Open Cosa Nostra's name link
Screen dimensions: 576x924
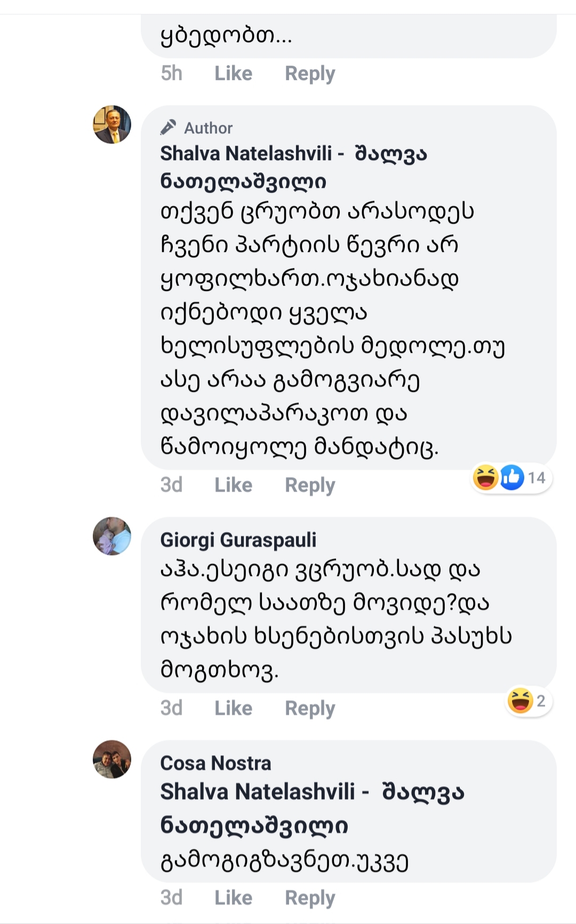(215, 763)
